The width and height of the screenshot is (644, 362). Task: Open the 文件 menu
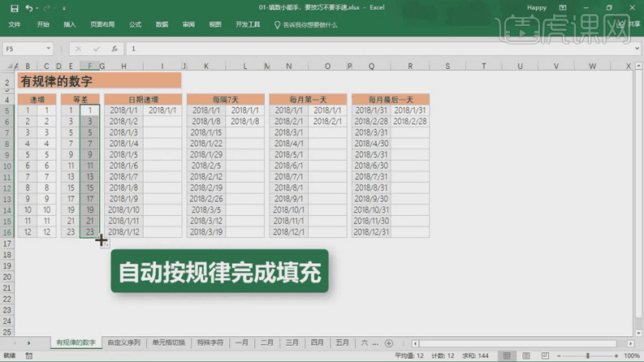[x=15, y=24]
